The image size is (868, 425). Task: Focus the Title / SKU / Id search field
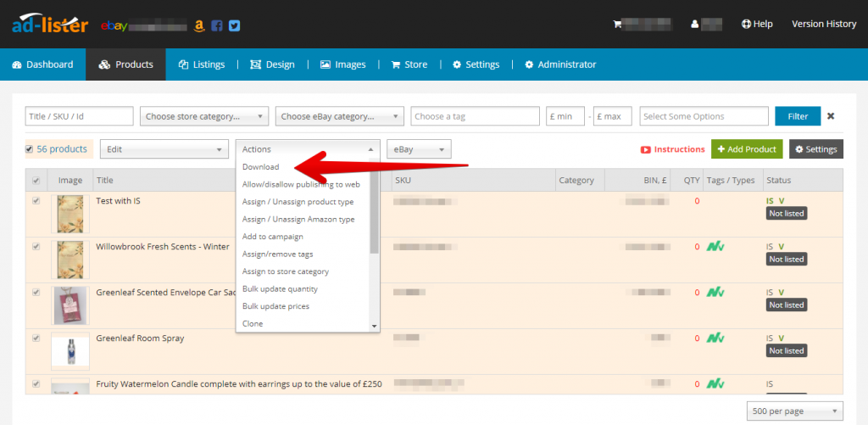pyautogui.click(x=79, y=116)
